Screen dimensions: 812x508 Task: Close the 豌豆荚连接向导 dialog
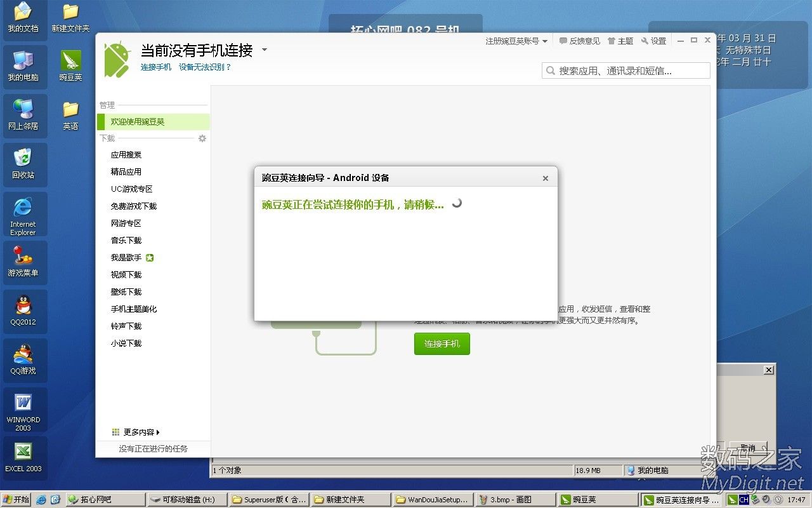coord(545,178)
